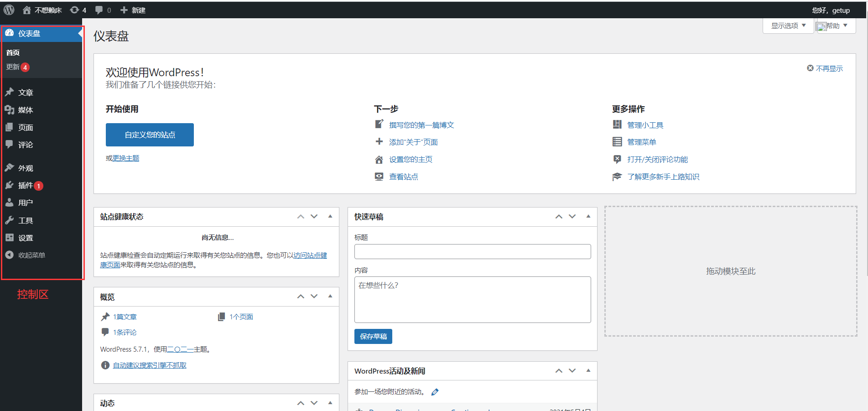Click the write-post pencil icon under 下一步
Screen dimensions: 868x411
tap(379, 124)
